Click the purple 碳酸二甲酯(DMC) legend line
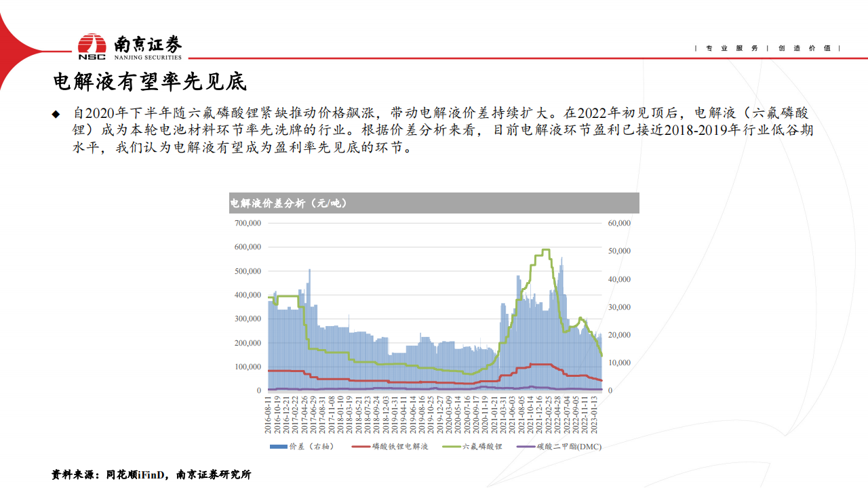The image size is (868, 488). [526, 447]
